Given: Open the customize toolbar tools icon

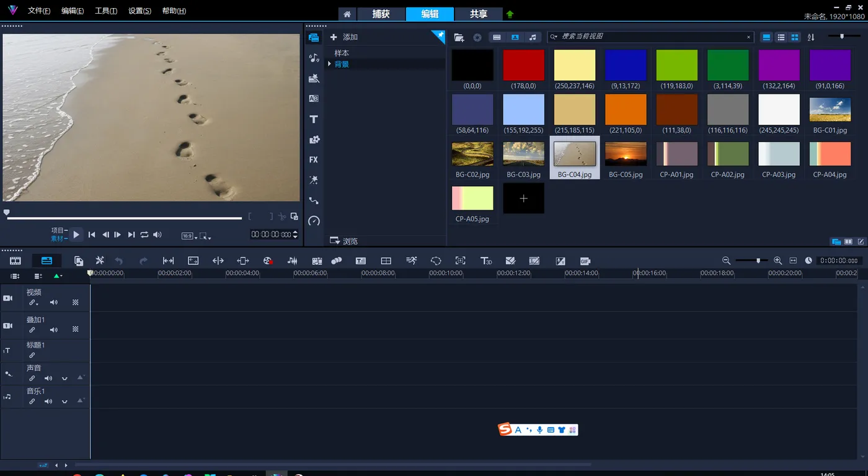Looking at the screenshot, I should [x=99, y=261].
